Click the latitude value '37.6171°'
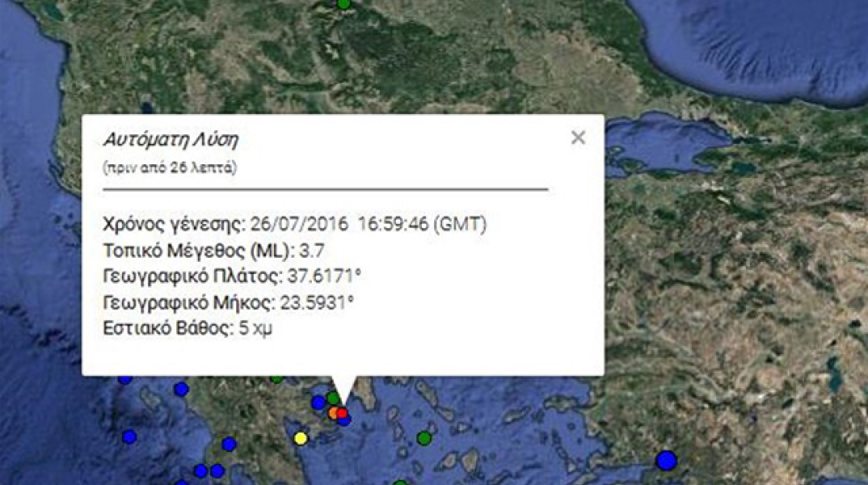Screen dimensions: 868x485 click(324, 276)
